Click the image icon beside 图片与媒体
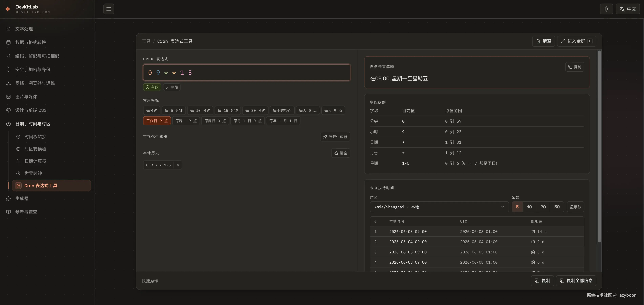The height and width of the screenshot is (305, 644). [x=8, y=97]
